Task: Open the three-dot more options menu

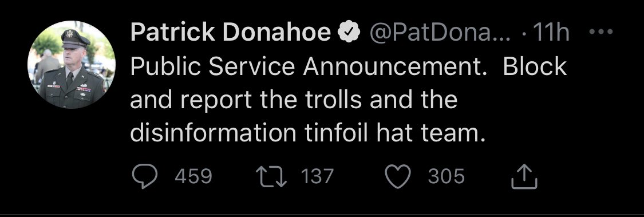Action: pyautogui.click(x=601, y=31)
